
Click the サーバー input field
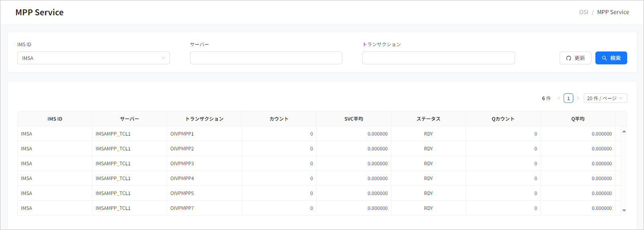[266, 58]
